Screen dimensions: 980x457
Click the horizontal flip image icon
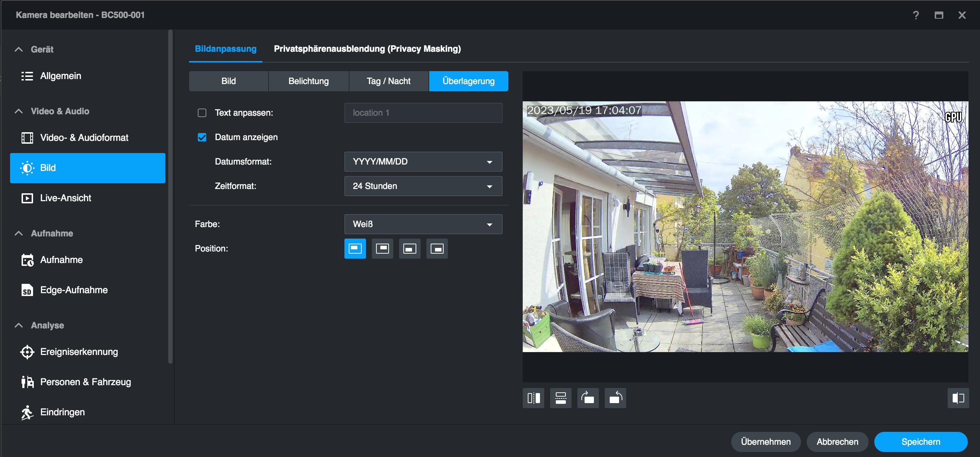pyautogui.click(x=533, y=398)
